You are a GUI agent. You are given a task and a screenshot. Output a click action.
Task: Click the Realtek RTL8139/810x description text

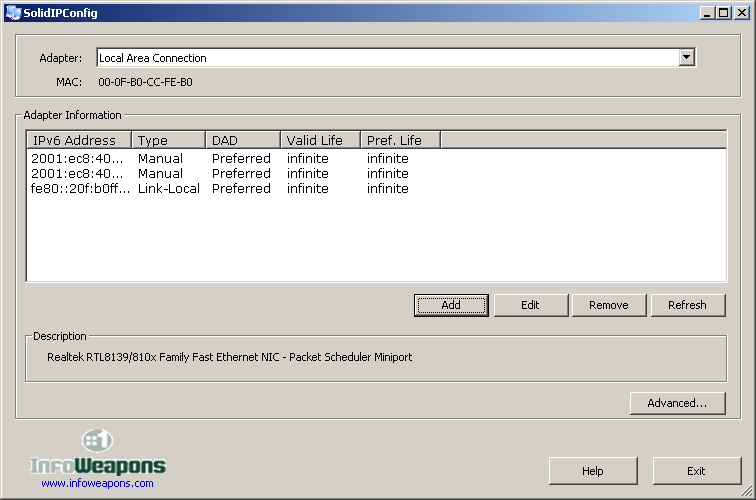[230, 357]
